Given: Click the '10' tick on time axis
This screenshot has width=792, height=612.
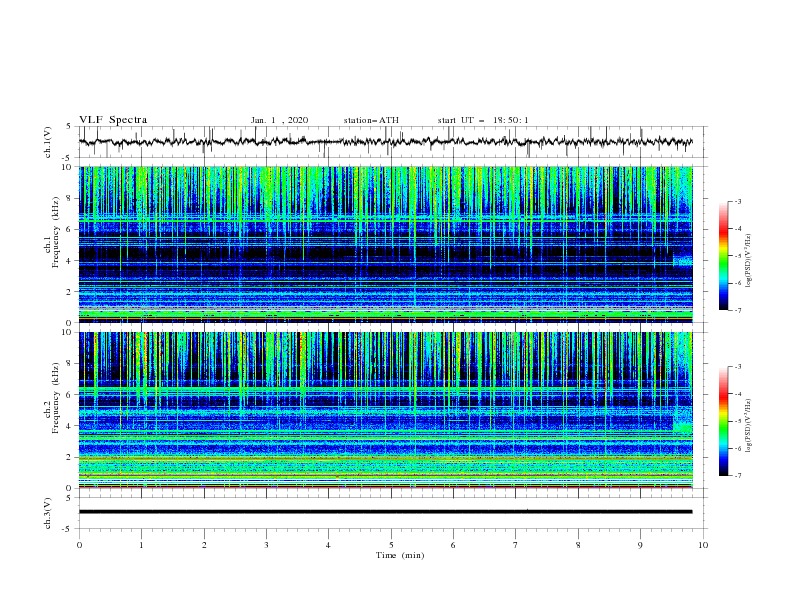Looking at the screenshot, I should (x=703, y=545).
